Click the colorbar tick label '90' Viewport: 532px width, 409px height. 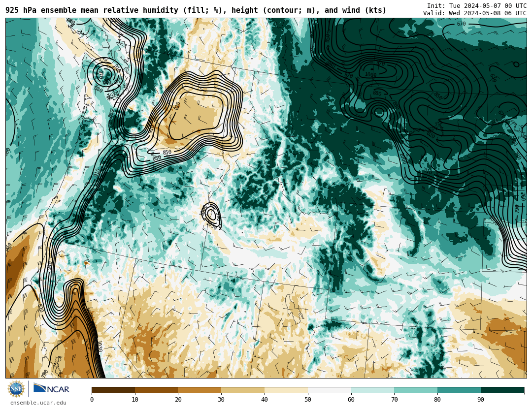click(x=481, y=400)
